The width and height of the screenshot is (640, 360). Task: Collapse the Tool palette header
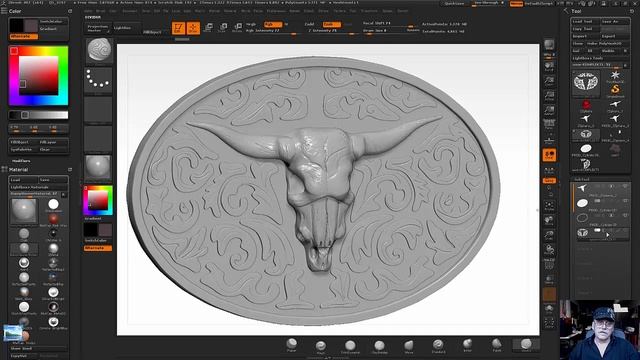pos(576,11)
